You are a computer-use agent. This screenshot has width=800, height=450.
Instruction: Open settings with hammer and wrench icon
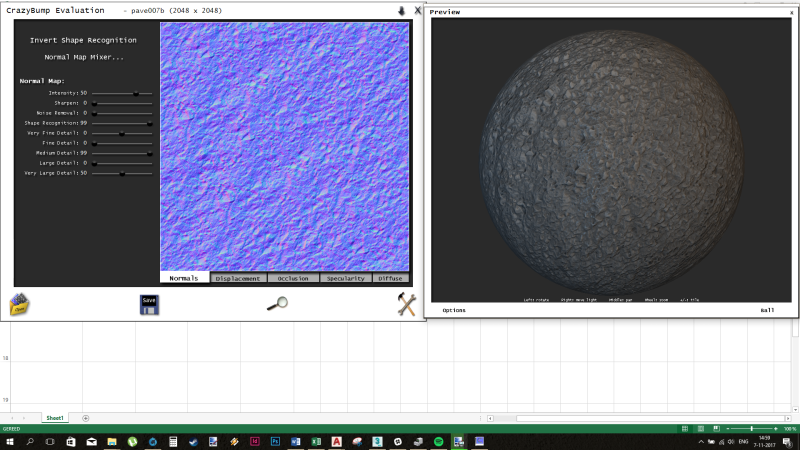click(406, 305)
